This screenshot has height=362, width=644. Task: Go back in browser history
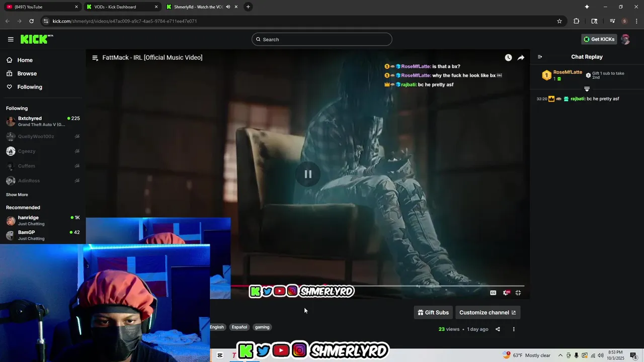[x=7, y=21]
